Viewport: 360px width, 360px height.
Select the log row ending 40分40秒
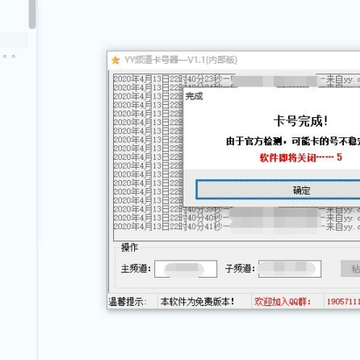pyautogui.click(x=237, y=218)
